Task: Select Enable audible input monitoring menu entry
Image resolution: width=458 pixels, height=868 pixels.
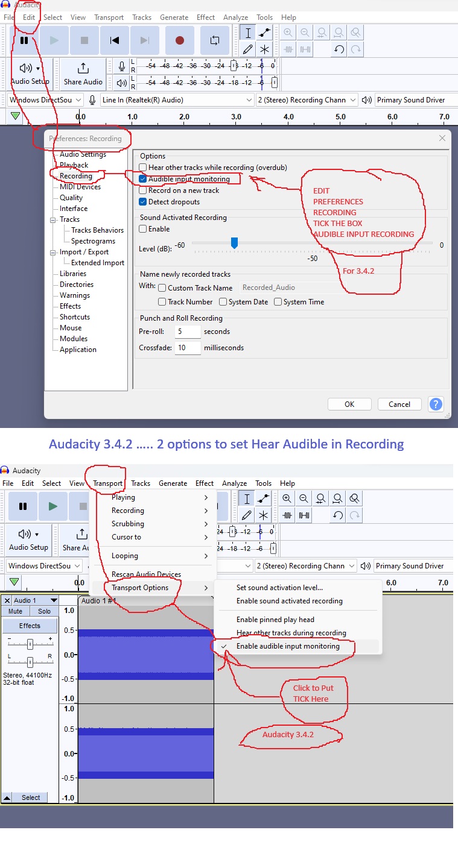Action: click(x=288, y=646)
